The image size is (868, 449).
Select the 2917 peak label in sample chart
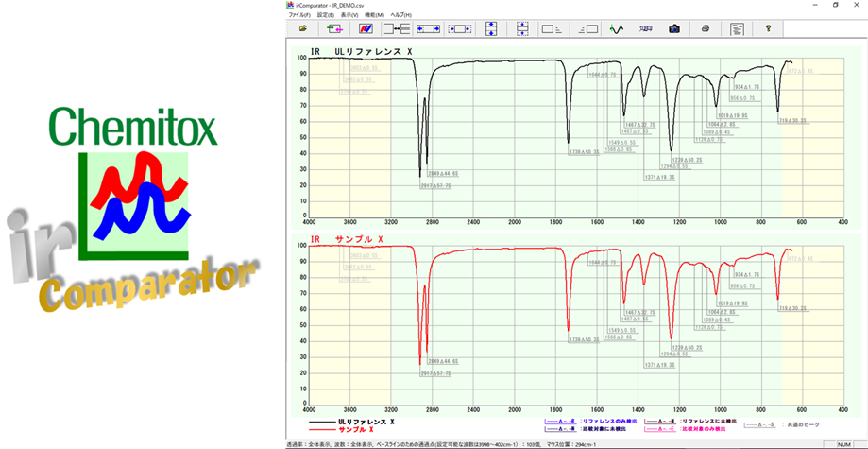click(435, 374)
